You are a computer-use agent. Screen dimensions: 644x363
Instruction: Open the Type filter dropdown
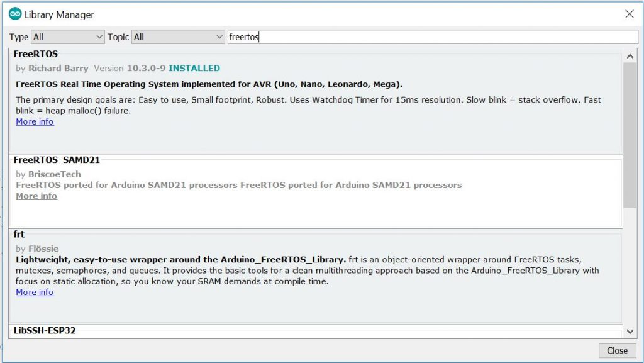(67, 37)
